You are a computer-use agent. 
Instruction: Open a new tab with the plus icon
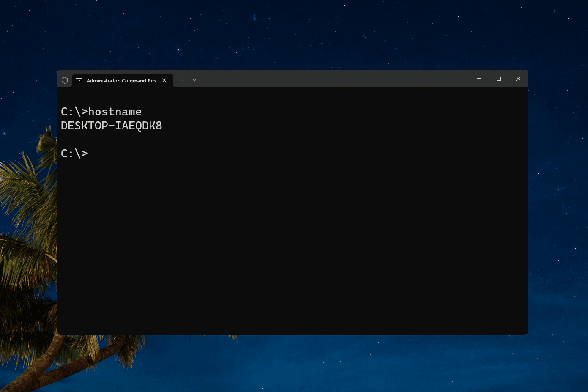click(182, 80)
